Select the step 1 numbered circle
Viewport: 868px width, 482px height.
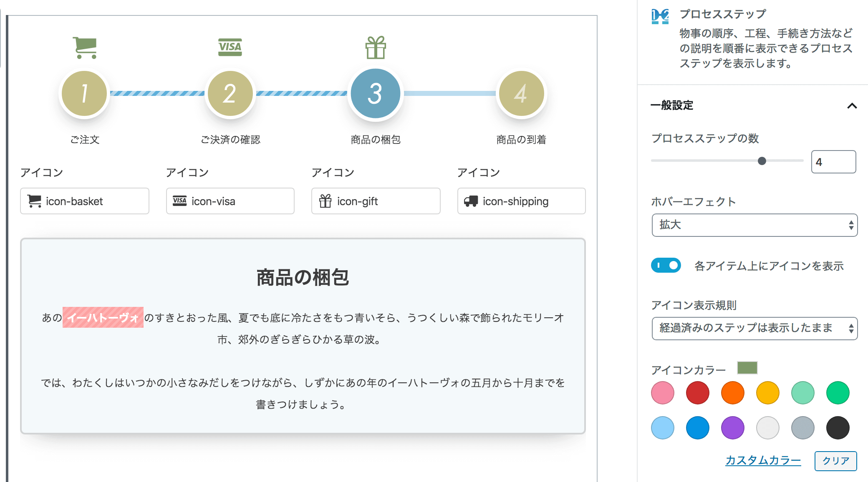point(85,93)
